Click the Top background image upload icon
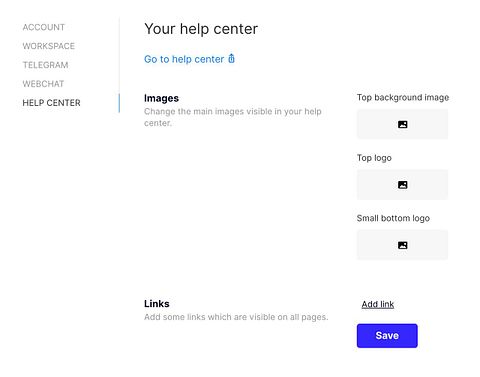This screenshot has height=377, width=480. pyautogui.click(x=402, y=124)
